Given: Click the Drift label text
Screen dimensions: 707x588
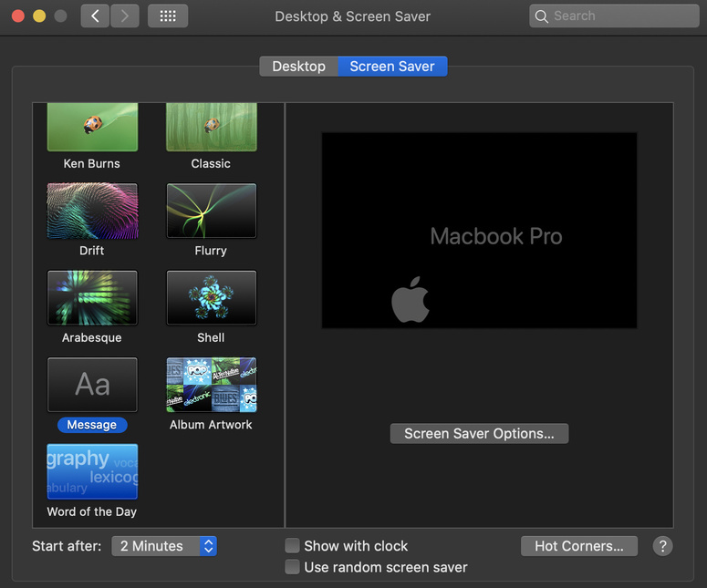Looking at the screenshot, I should point(92,251).
